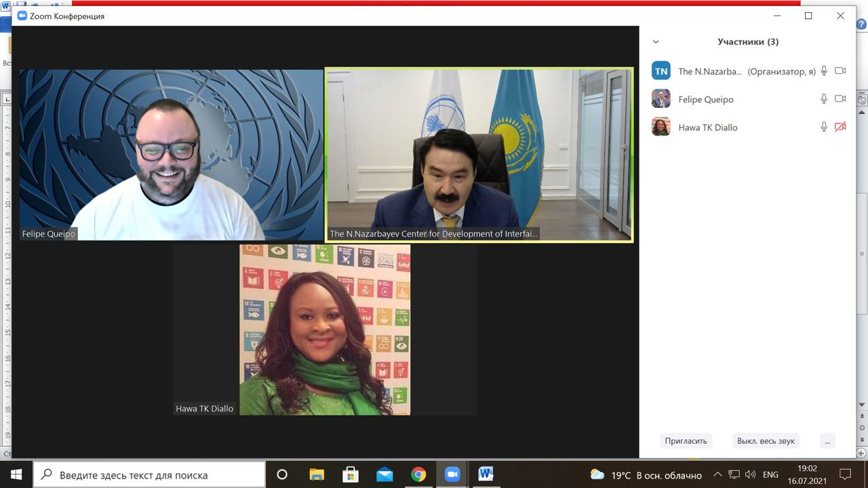
Task: Select Hawa TK Diallo in participants list
Action: (x=707, y=127)
